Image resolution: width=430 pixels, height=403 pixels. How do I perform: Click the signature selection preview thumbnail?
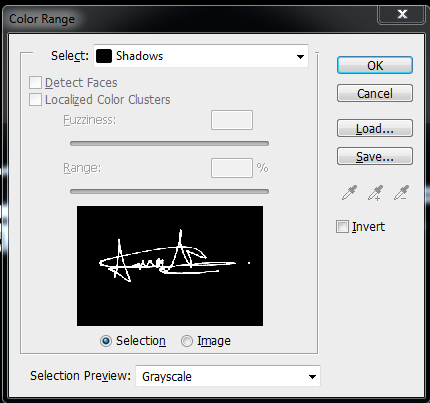click(x=170, y=266)
